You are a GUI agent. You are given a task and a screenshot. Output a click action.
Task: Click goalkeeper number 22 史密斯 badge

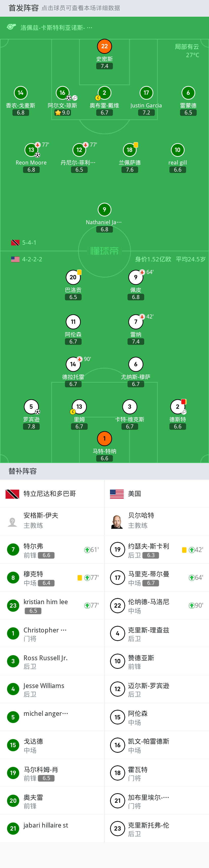104,47
